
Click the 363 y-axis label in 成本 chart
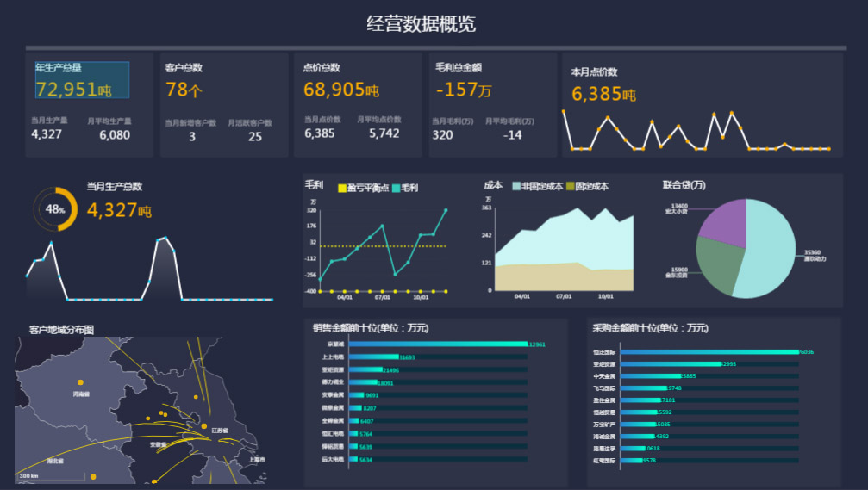[487, 208]
